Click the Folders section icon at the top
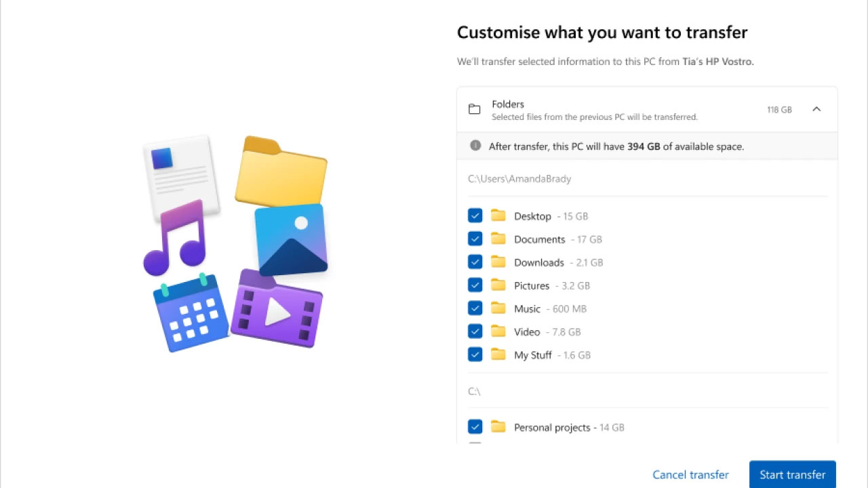Viewport: 868px width, 488px height. pyautogui.click(x=475, y=108)
